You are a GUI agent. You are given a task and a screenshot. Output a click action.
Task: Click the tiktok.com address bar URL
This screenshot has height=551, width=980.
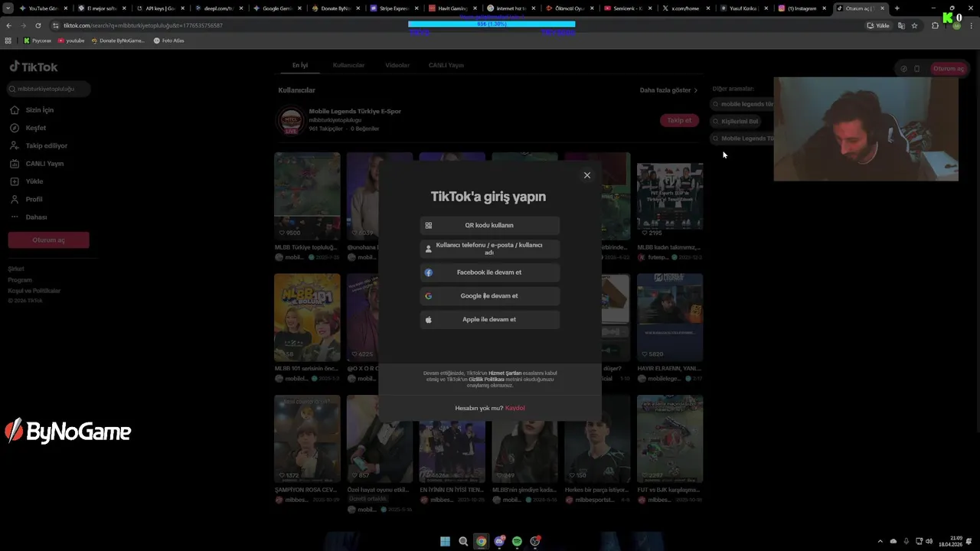[143, 25]
